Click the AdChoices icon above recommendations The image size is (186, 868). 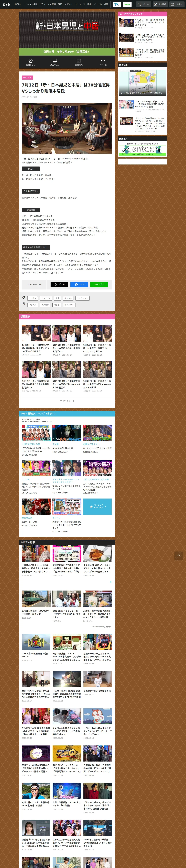[111, 582]
